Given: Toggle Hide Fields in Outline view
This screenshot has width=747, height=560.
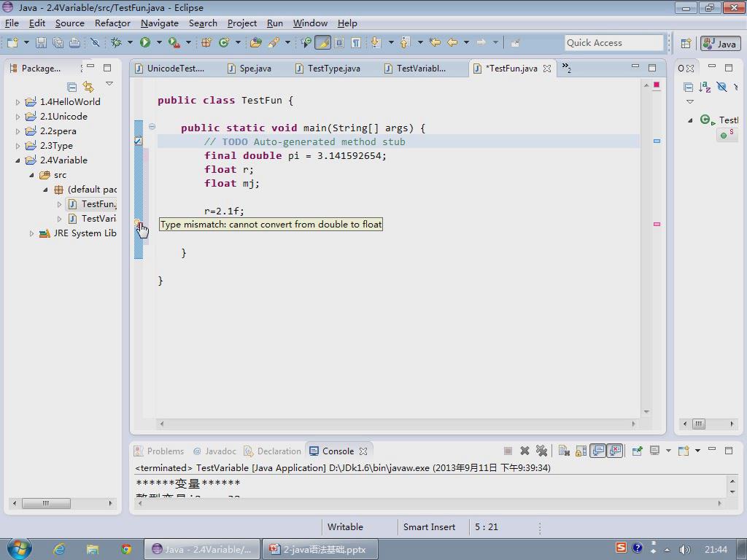Looking at the screenshot, I should coord(721,87).
